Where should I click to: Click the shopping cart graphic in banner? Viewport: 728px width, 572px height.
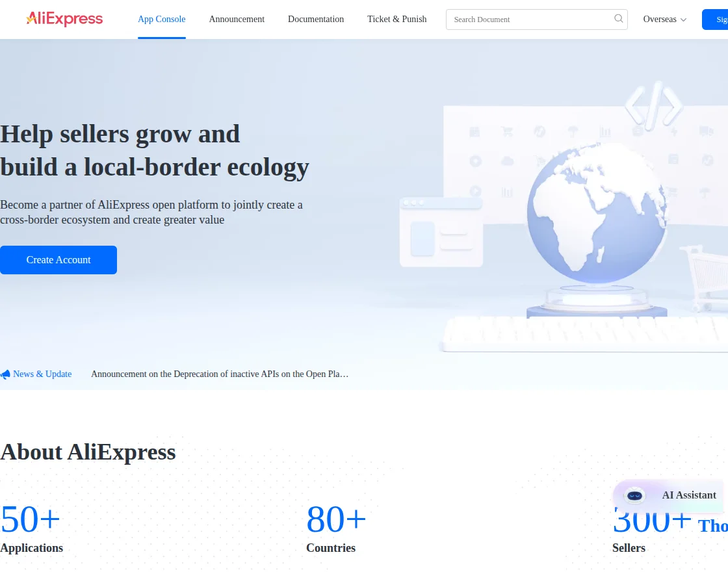(x=705, y=273)
